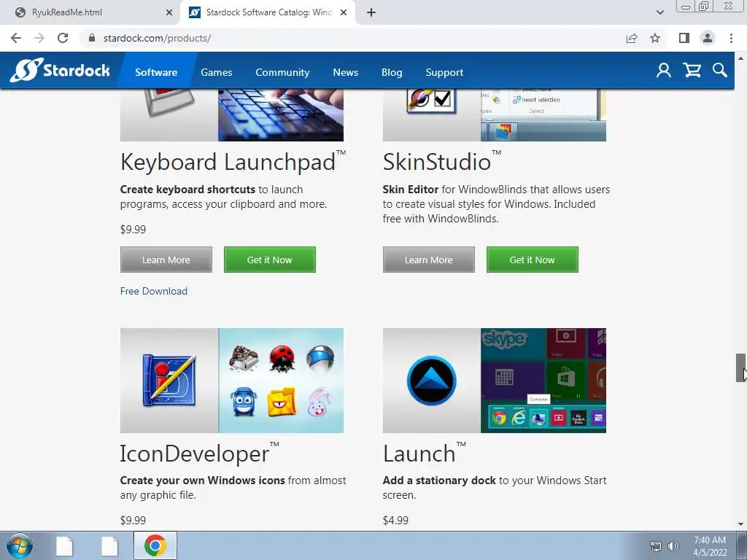Click the IconDeveloper sample icons image
Image resolution: width=747 pixels, height=560 pixels.
(281, 380)
